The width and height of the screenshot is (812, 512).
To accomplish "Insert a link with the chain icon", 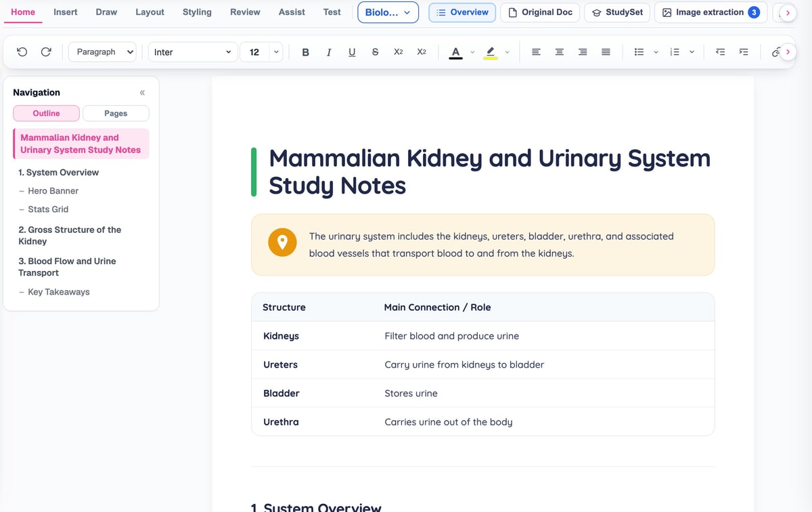I will (775, 52).
